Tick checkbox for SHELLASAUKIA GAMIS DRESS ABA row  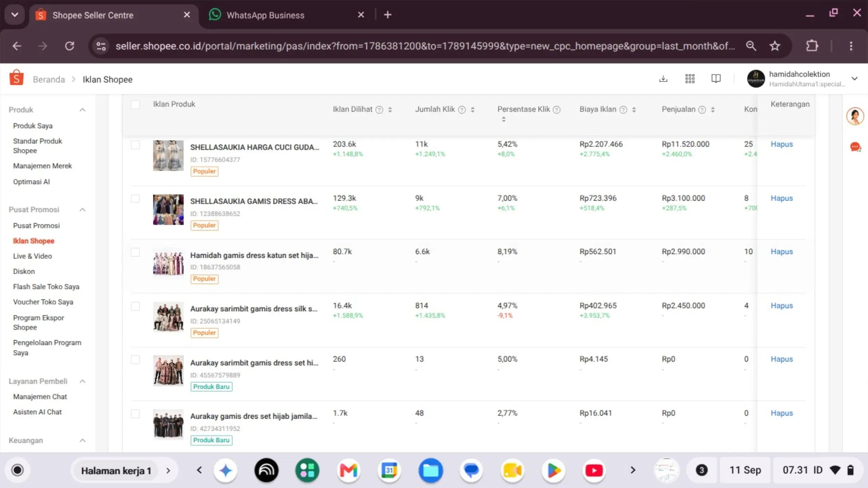tap(135, 199)
